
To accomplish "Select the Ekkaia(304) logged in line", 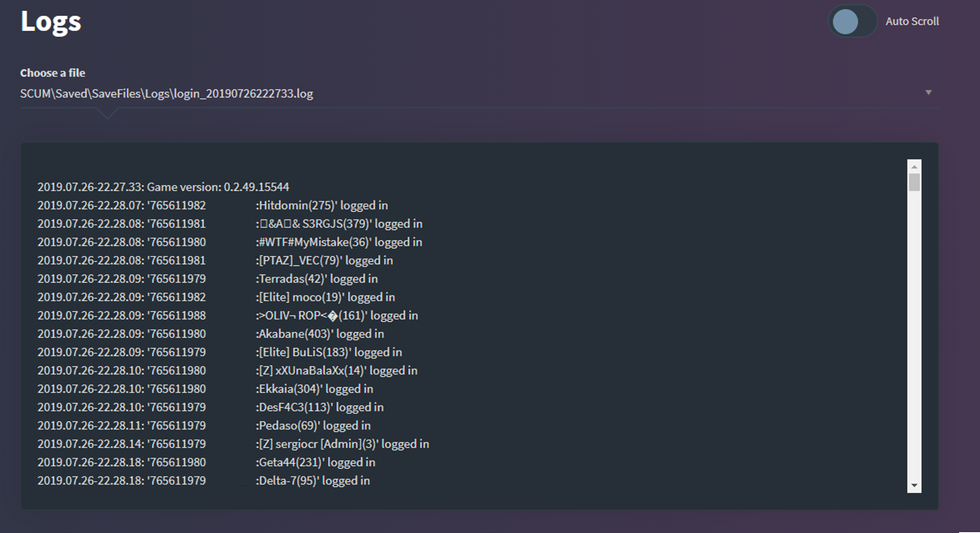I will [315, 389].
